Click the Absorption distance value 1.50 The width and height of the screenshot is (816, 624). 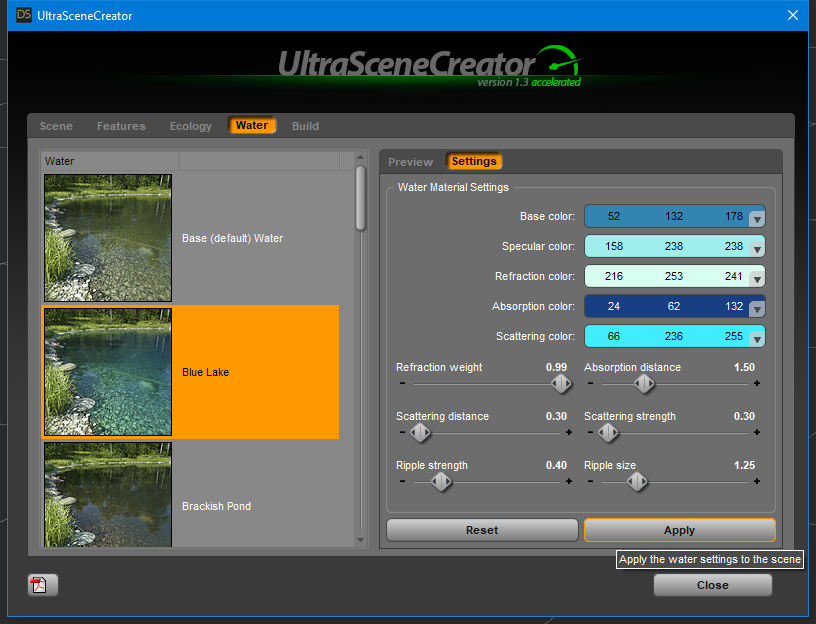[744, 367]
